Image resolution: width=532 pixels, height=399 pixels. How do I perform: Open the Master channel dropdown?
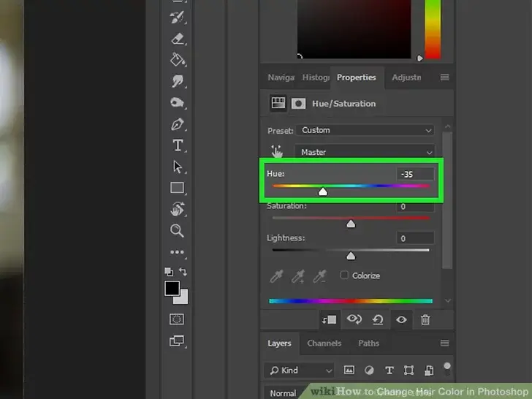(x=364, y=152)
